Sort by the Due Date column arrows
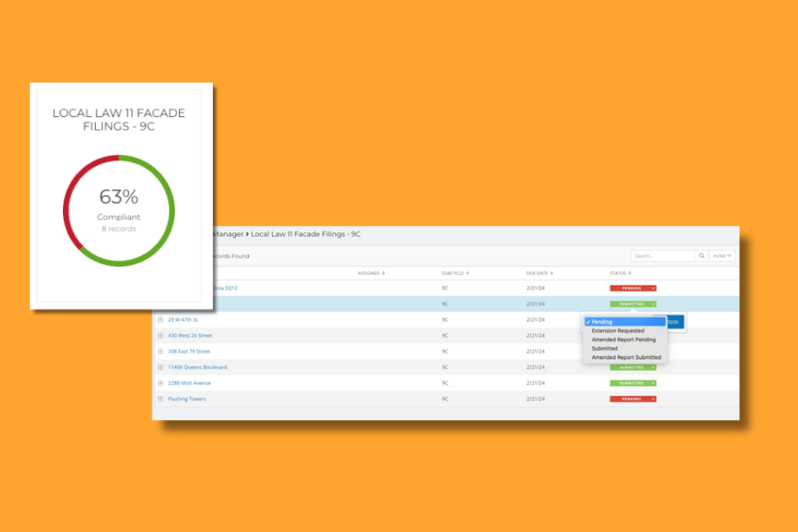Screen dimensions: 798x532 552,273
